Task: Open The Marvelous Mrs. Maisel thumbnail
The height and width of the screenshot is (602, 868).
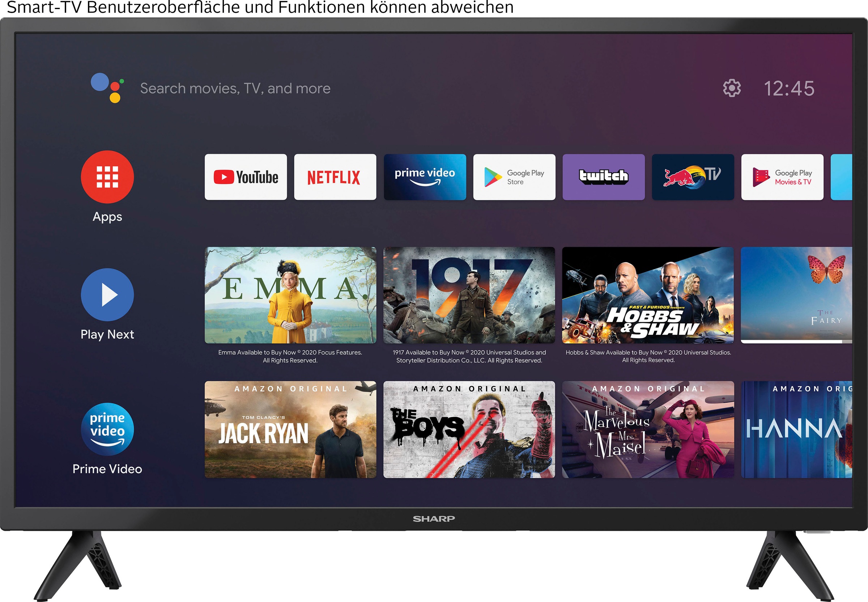Action: tap(648, 430)
